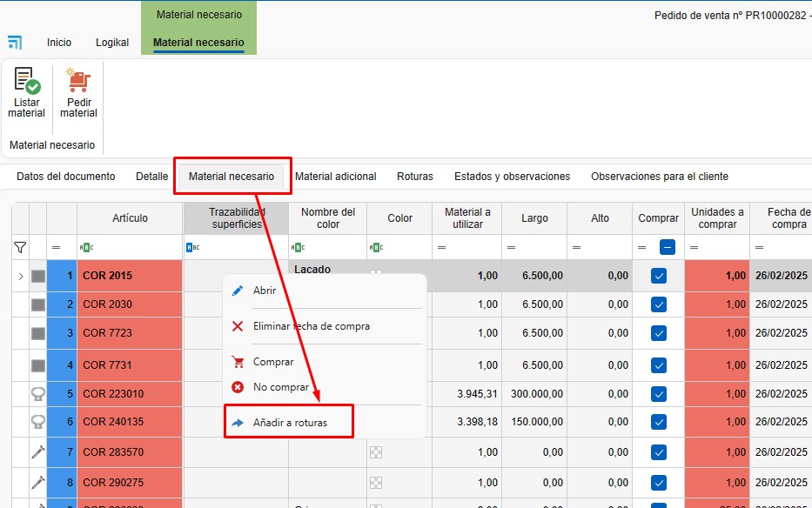Open the Material adicional tab
812x508 pixels.
click(336, 177)
